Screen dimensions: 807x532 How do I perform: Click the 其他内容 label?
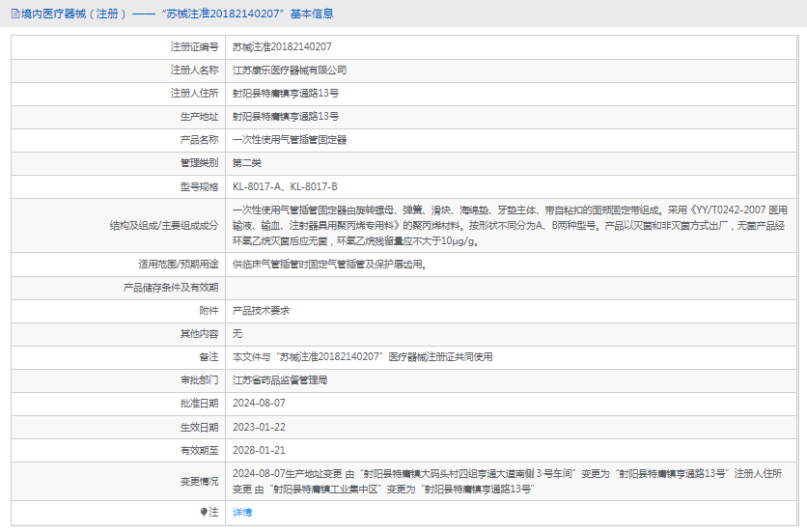[x=199, y=334]
